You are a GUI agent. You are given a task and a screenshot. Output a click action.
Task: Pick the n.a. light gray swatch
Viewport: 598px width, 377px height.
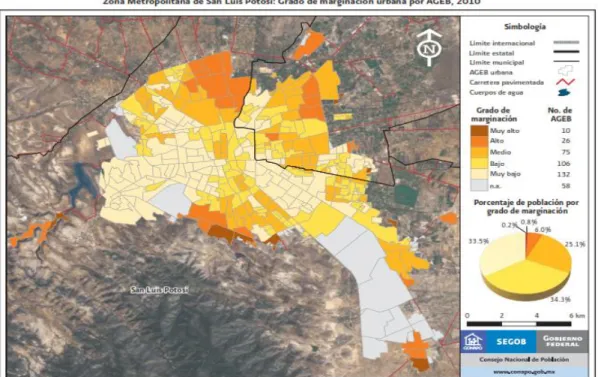479,185
